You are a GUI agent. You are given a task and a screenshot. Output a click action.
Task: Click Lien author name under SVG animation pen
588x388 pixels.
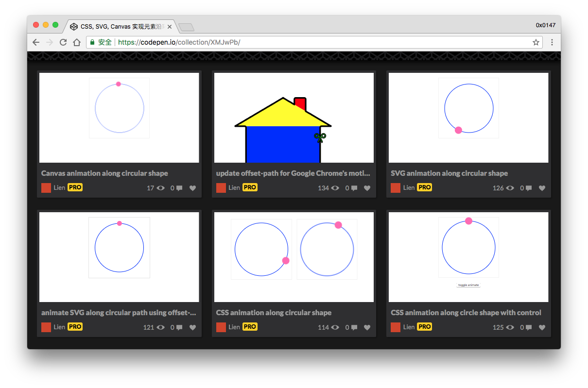(x=409, y=187)
